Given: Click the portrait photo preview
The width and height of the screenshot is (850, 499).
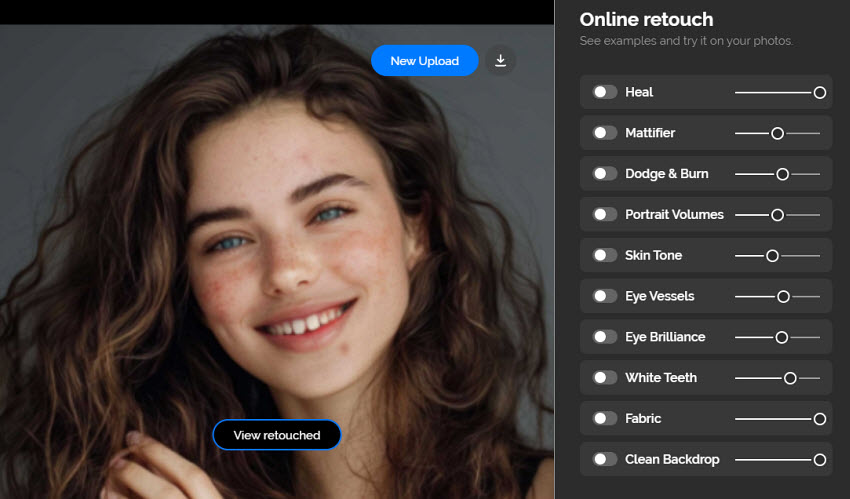Looking at the screenshot, I should [276, 262].
